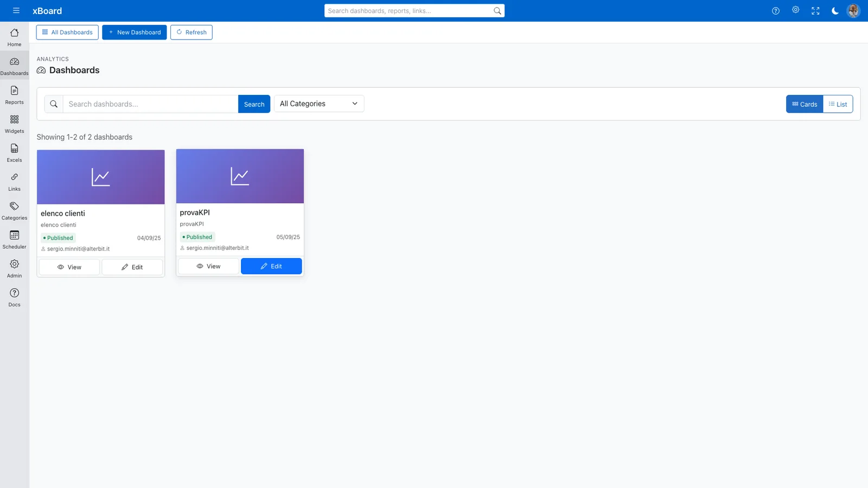Refresh the dashboards list
Image resolution: width=868 pixels, height=488 pixels.
pos(192,33)
